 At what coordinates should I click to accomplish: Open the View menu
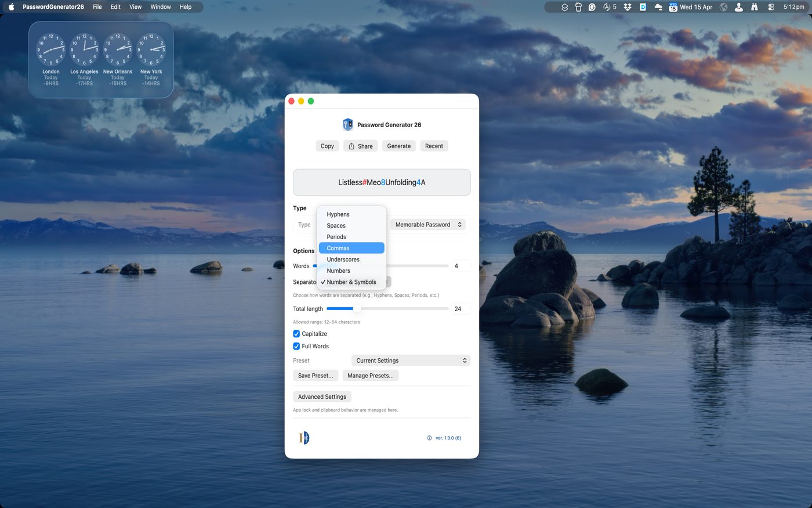[135, 7]
